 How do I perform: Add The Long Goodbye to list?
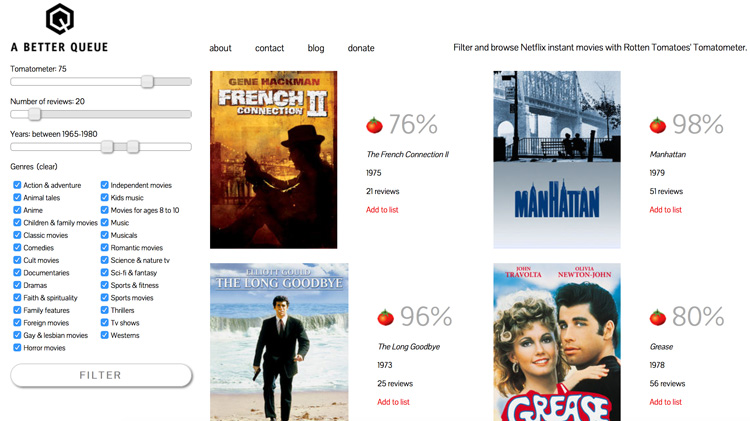click(393, 402)
